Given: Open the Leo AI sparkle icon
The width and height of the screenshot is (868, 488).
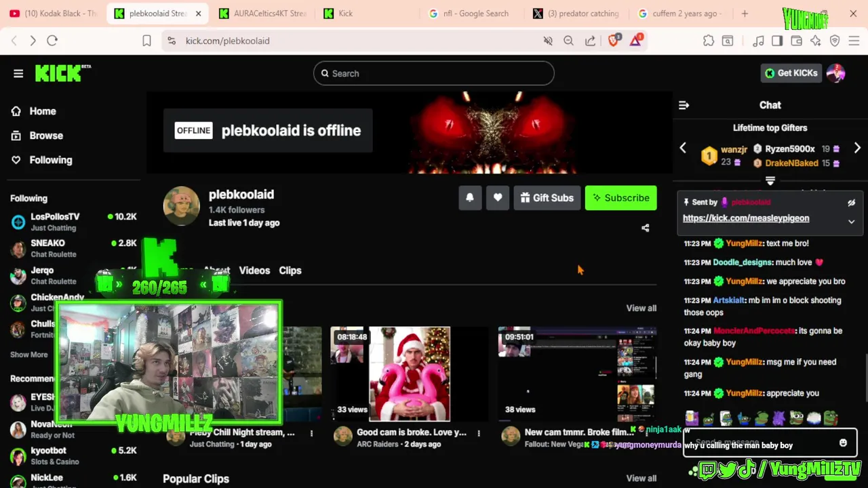Looking at the screenshot, I should point(816,41).
